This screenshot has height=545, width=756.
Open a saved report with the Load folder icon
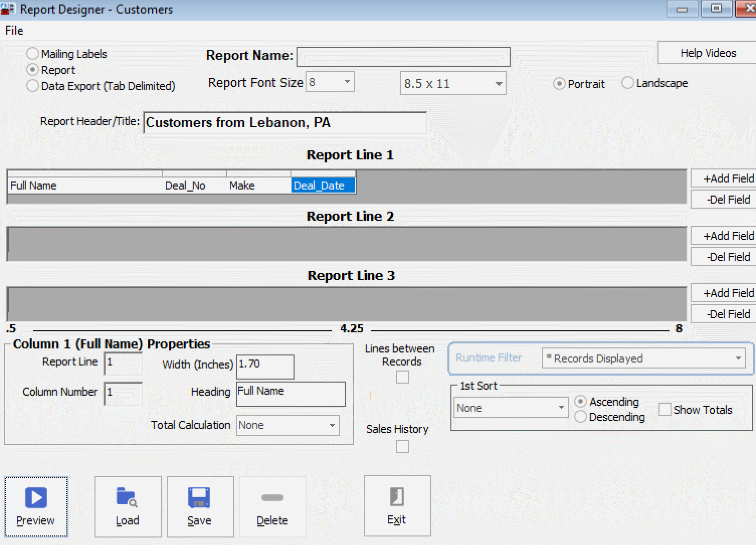[127, 498]
